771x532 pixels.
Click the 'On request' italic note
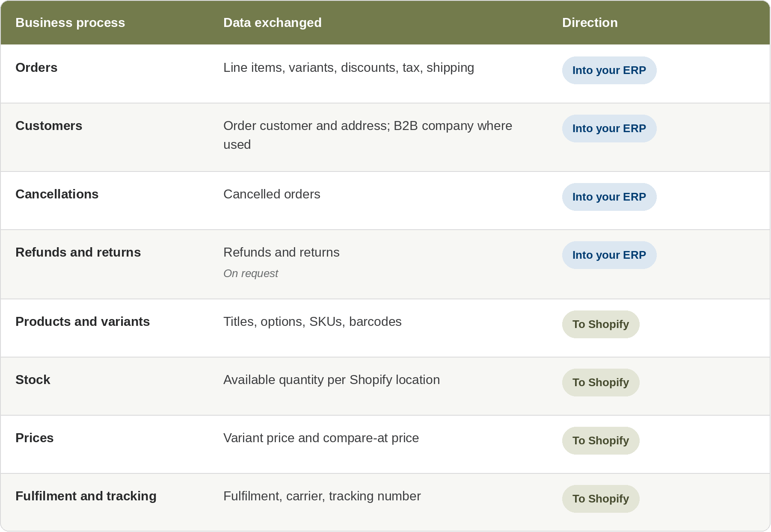pyautogui.click(x=251, y=273)
